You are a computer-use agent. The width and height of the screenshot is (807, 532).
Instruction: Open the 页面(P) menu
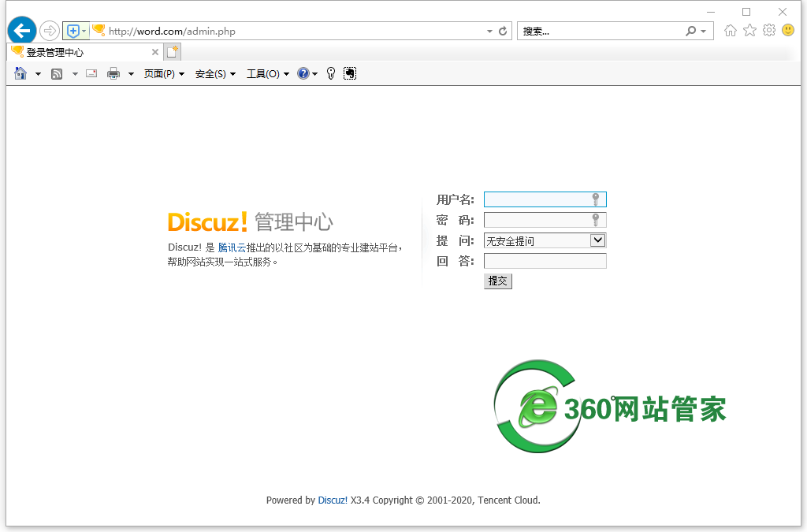click(x=164, y=74)
